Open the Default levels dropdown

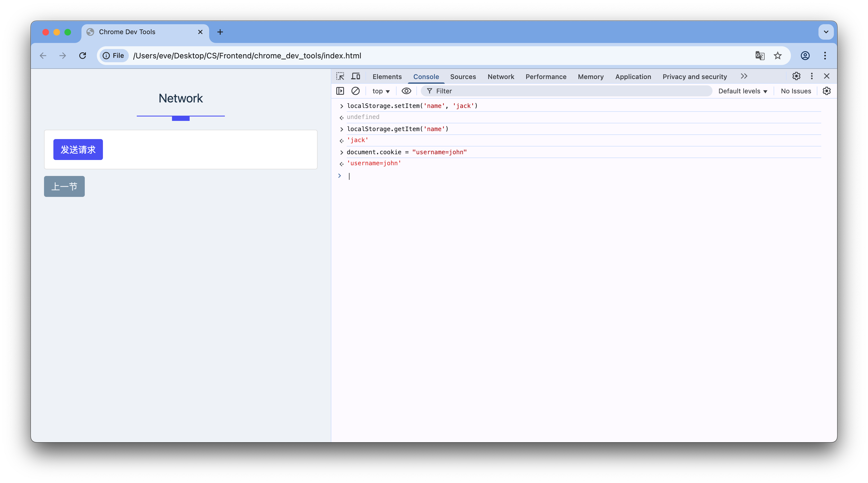pos(743,91)
